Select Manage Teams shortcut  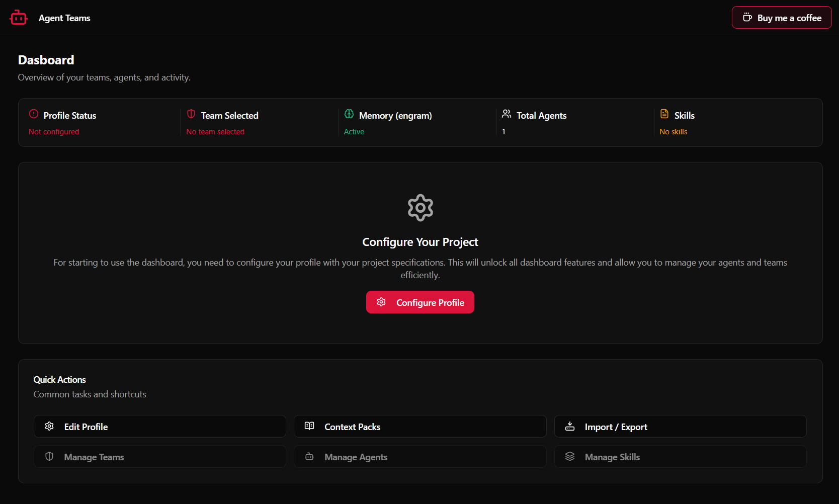[x=159, y=457]
